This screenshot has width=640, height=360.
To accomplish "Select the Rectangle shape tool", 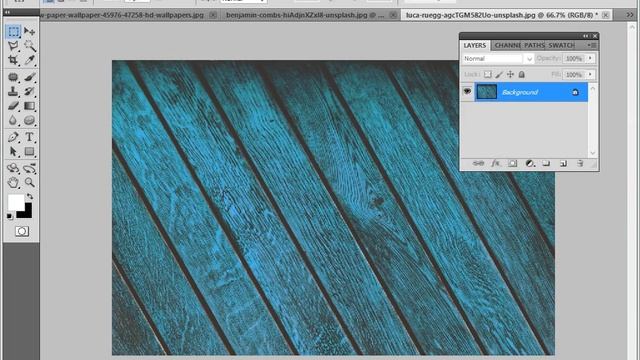I will coord(29,151).
